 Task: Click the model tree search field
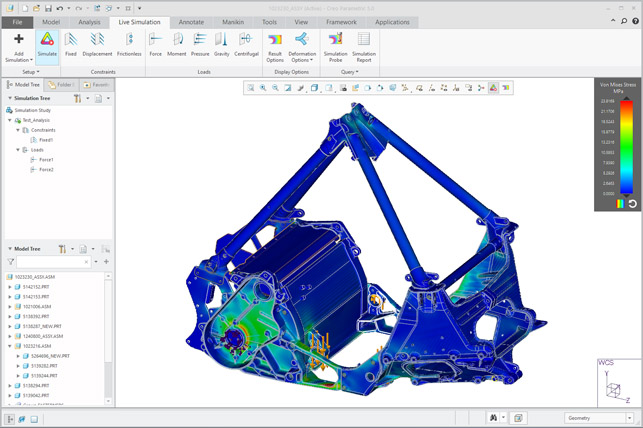pyautogui.click(x=53, y=262)
